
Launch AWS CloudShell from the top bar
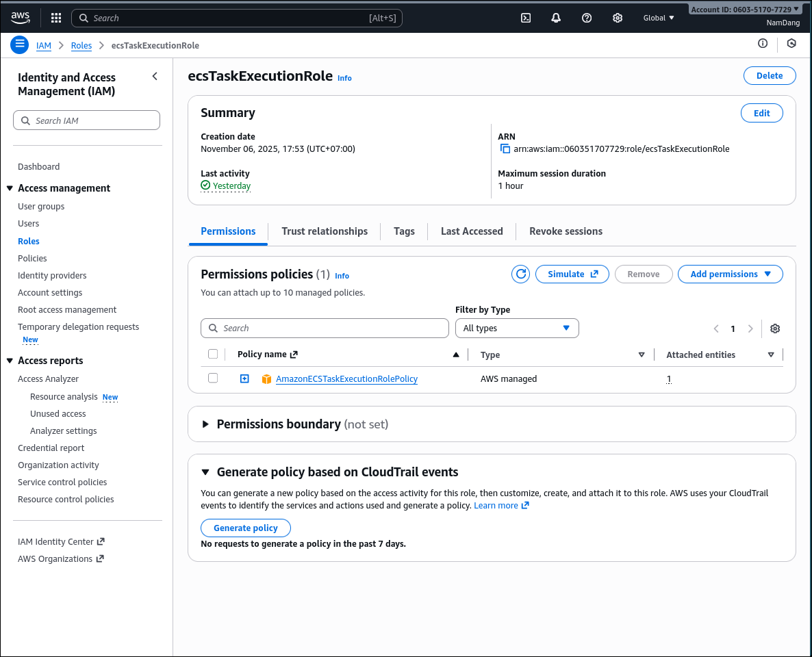coord(525,17)
